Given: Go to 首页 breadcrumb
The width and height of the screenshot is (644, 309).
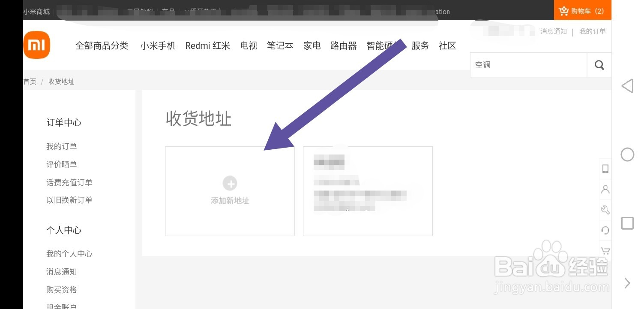Looking at the screenshot, I should click(30, 82).
